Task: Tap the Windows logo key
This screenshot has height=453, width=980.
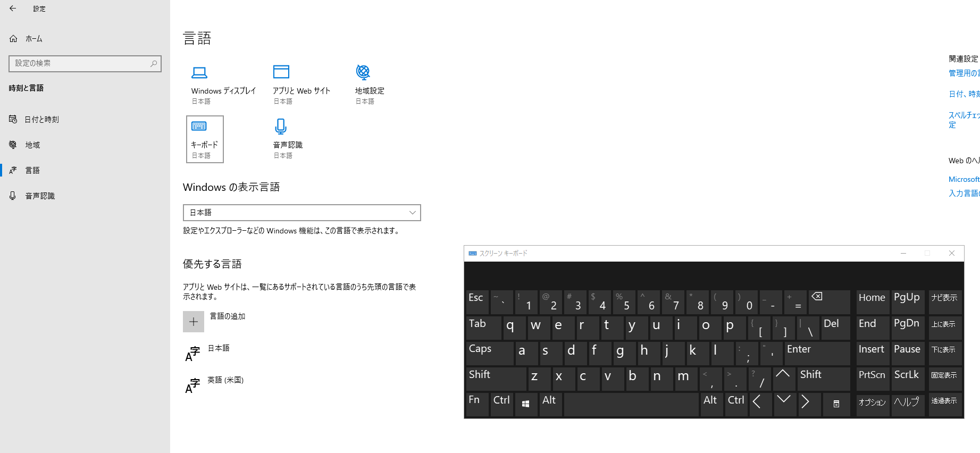Action: [525, 405]
